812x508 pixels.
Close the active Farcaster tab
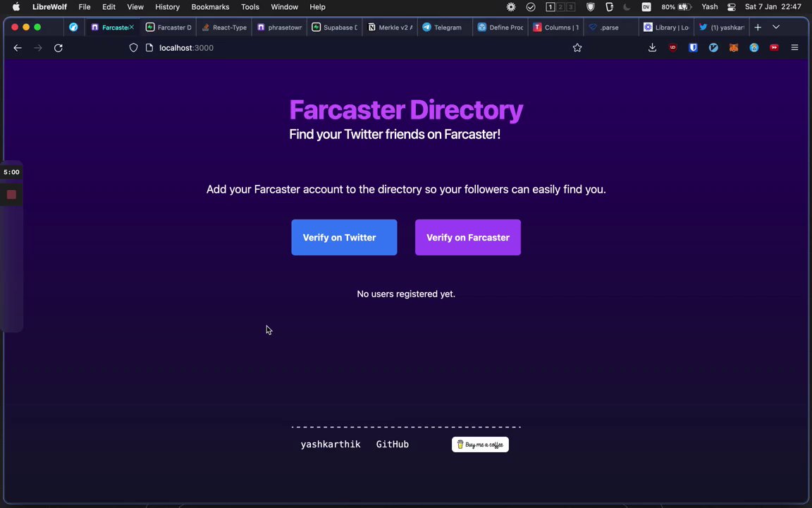[132, 27]
